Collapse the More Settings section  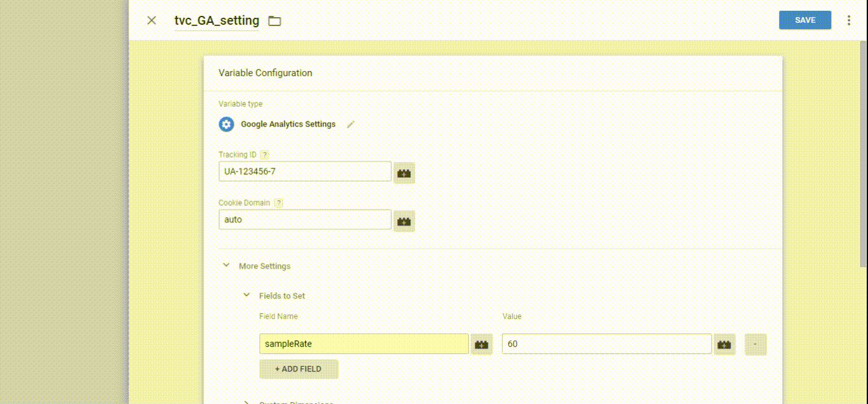tap(226, 266)
